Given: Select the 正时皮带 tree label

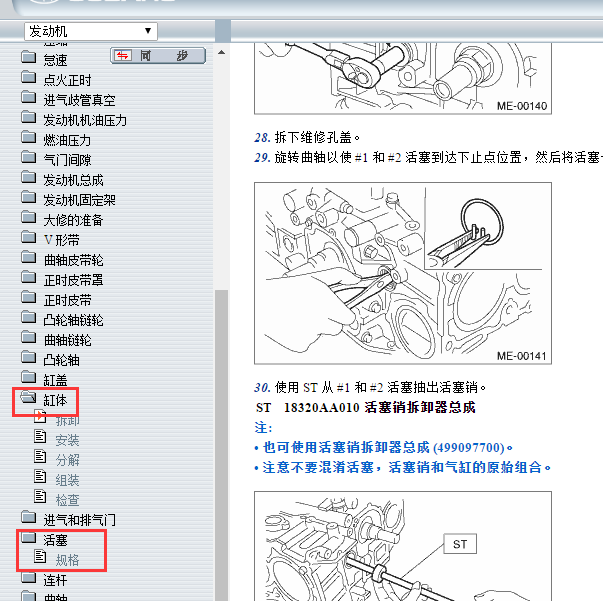Looking at the screenshot, I should pyautogui.click(x=67, y=300).
